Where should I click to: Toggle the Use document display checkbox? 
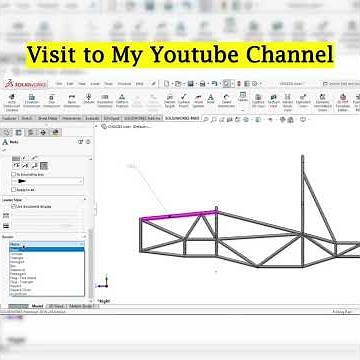pos(14,206)
